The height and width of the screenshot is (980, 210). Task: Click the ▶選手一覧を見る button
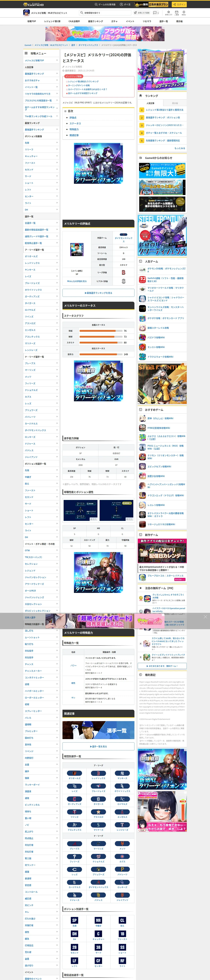[98, 746]
